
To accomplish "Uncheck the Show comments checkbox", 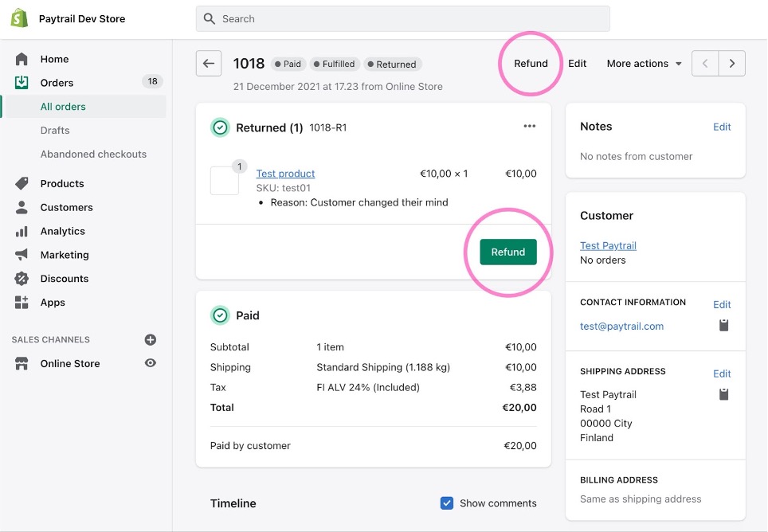I will [x=447, y=503].
